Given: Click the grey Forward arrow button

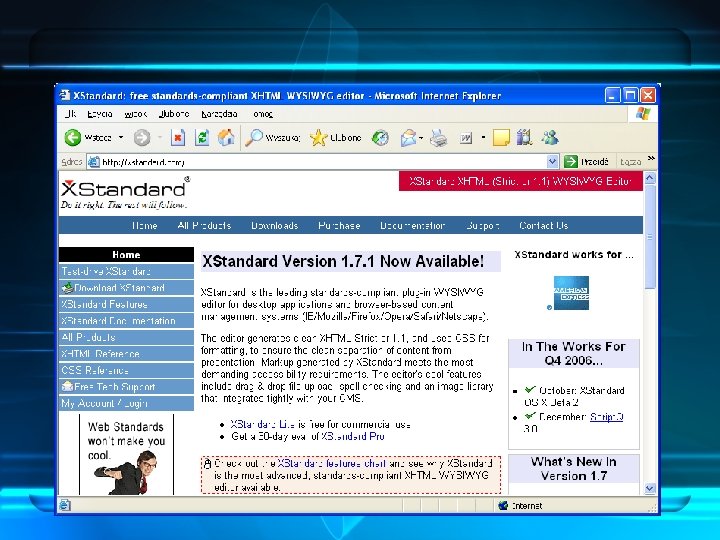Looking at the screenshot, I should (x=142, y=137).
